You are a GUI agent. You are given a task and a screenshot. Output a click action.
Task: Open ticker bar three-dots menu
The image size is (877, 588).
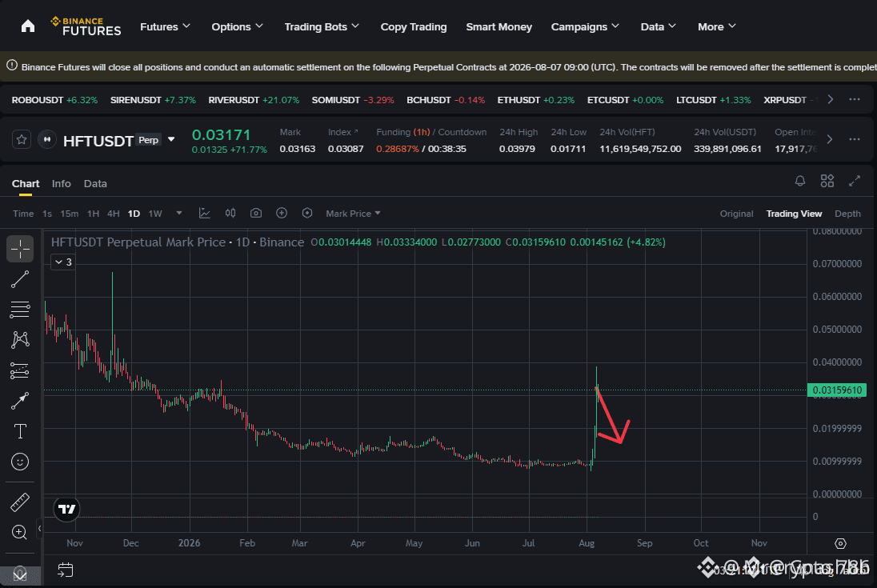[854, 99]
